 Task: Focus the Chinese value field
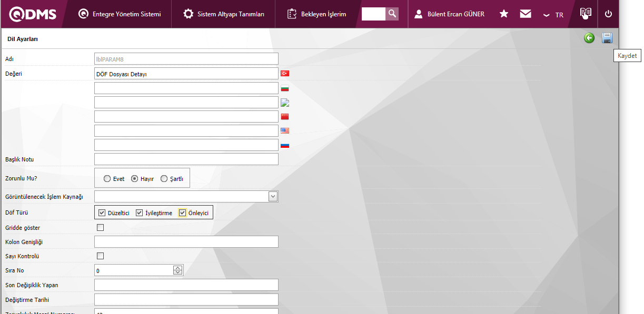pos(186,116)
